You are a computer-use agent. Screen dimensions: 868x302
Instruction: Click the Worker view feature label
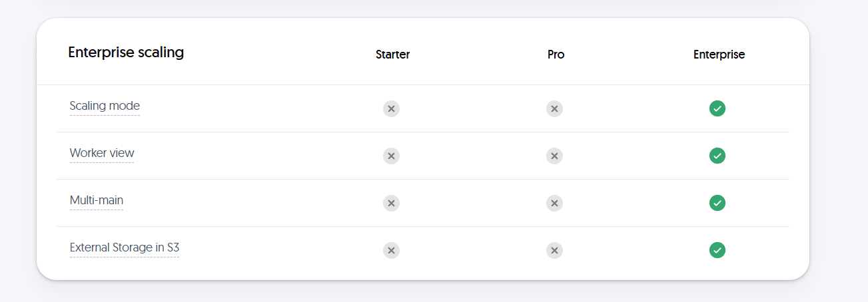pyautogui.click(x=102, y=153)
